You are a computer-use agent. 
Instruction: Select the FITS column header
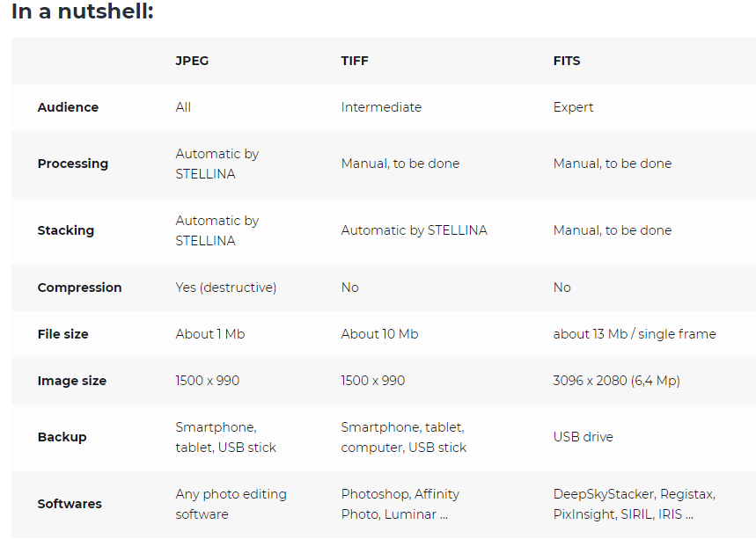(567, 62)
